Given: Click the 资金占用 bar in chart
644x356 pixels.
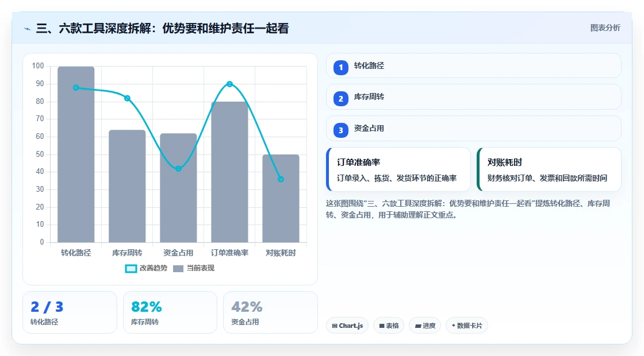Looking at the screenshot, I should [178, 188].
